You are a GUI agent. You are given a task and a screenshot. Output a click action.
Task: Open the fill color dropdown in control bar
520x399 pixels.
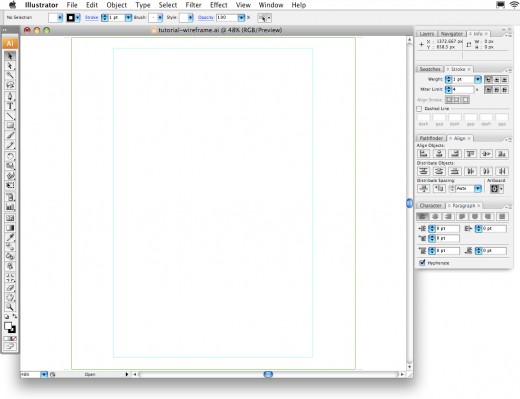60,18
